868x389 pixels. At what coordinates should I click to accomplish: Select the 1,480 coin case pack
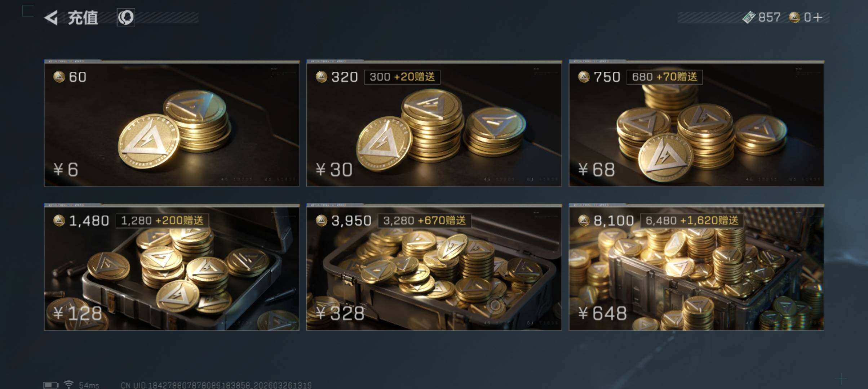click(x=172, y=267)
